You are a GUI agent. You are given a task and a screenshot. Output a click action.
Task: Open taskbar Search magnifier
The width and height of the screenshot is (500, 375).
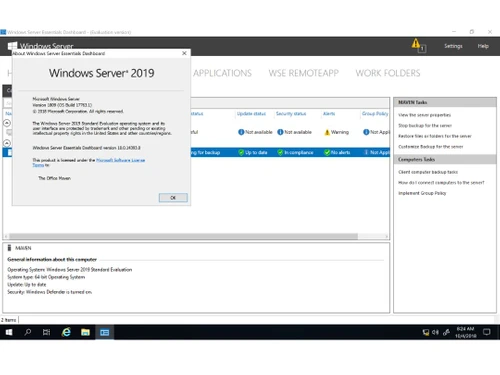(x=28, y=332)
